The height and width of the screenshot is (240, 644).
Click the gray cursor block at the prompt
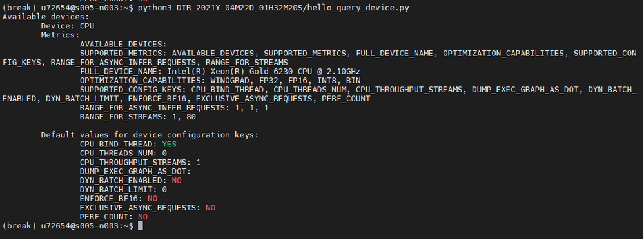pyautogui.click(x=141, y=226)
